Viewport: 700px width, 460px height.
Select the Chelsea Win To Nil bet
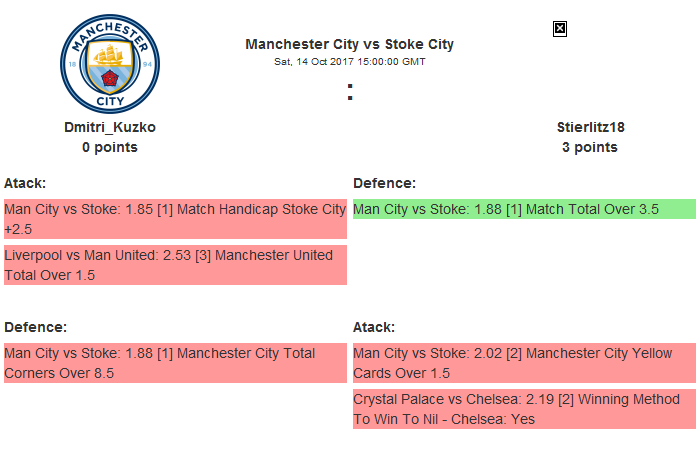click(523, 409)
